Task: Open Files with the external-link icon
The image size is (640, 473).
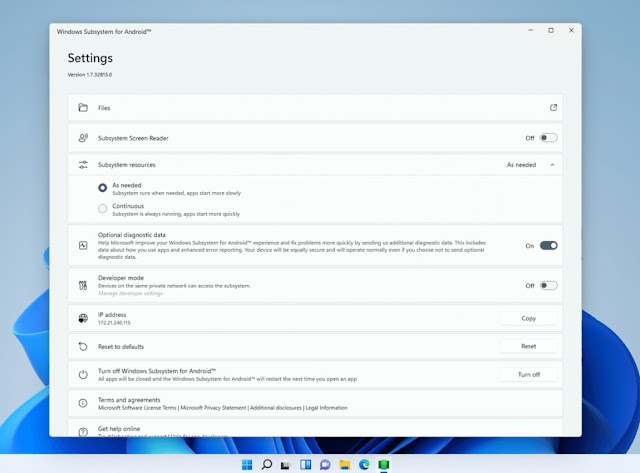Action: pos(553,108)
